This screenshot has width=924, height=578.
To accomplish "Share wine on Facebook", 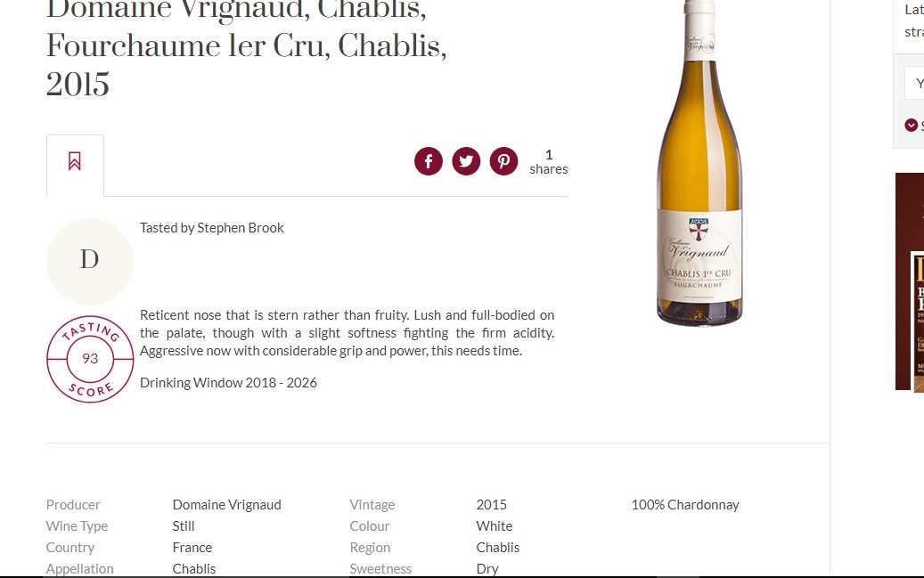I will tap(429, 161).
